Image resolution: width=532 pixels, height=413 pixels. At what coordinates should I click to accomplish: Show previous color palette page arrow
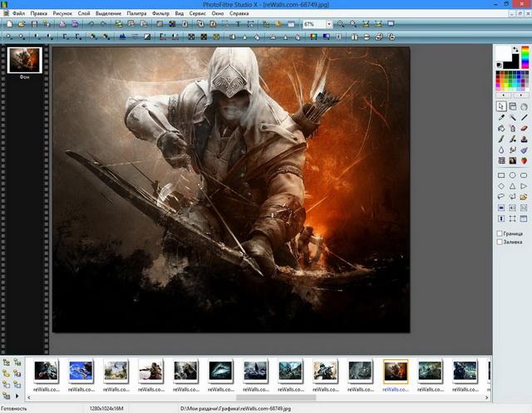click(x=504, y=96)
